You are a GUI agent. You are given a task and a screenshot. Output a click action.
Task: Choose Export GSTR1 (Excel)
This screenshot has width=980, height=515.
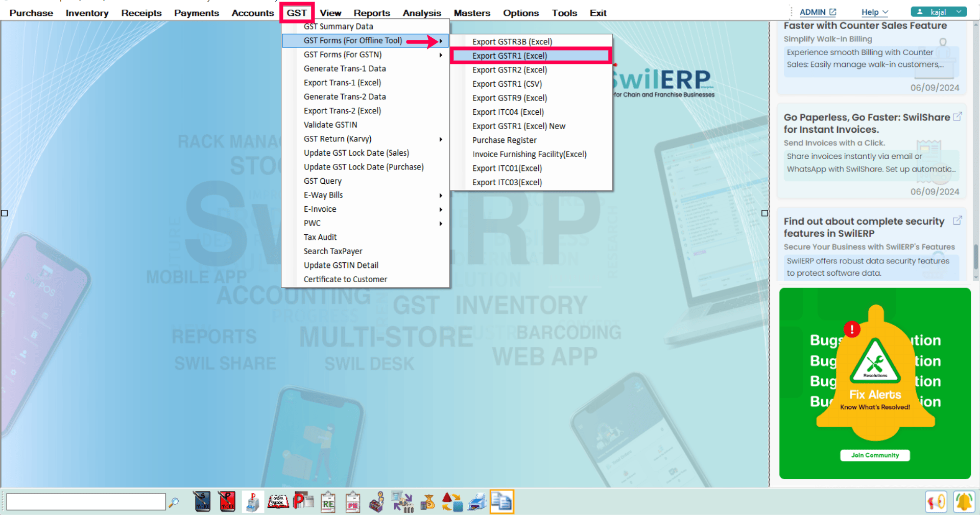tap(531, 56)
